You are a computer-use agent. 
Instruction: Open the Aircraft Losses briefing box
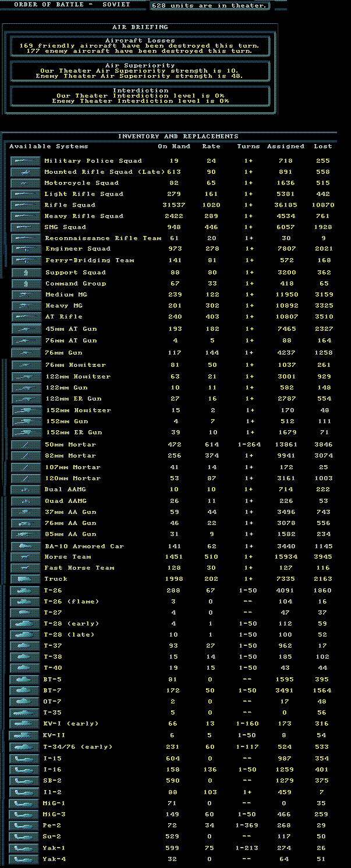[x=140, y=46]
